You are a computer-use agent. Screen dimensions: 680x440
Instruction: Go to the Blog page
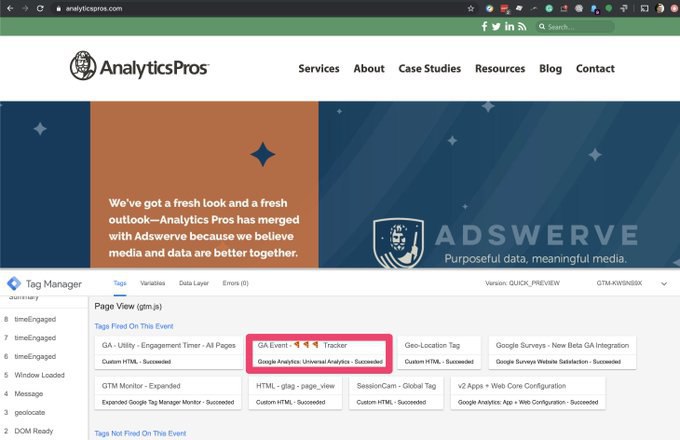click(550, 68)
